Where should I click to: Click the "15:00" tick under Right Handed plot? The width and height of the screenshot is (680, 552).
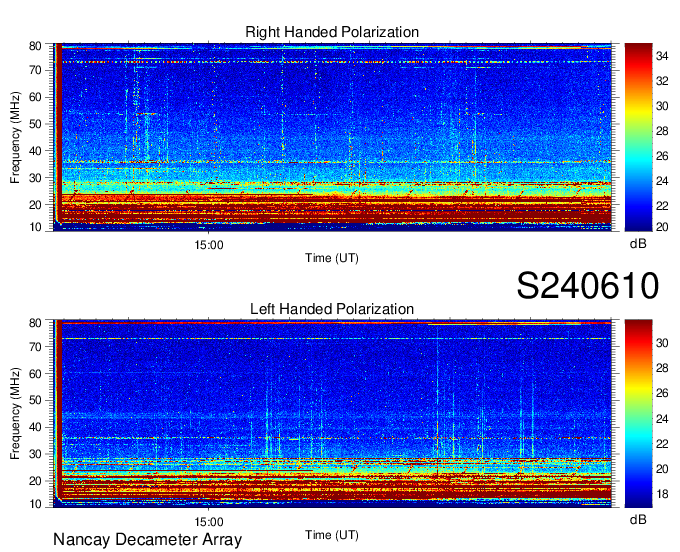[x=209, y=245]
